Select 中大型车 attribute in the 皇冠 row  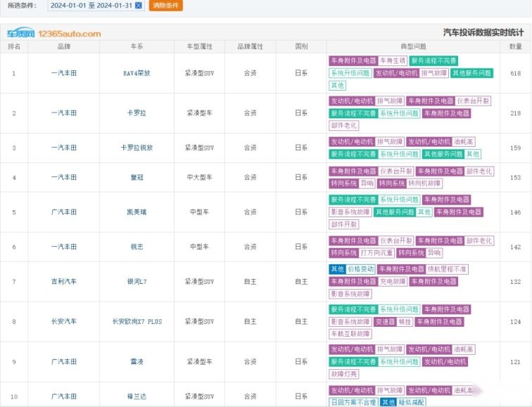[200, 177]
